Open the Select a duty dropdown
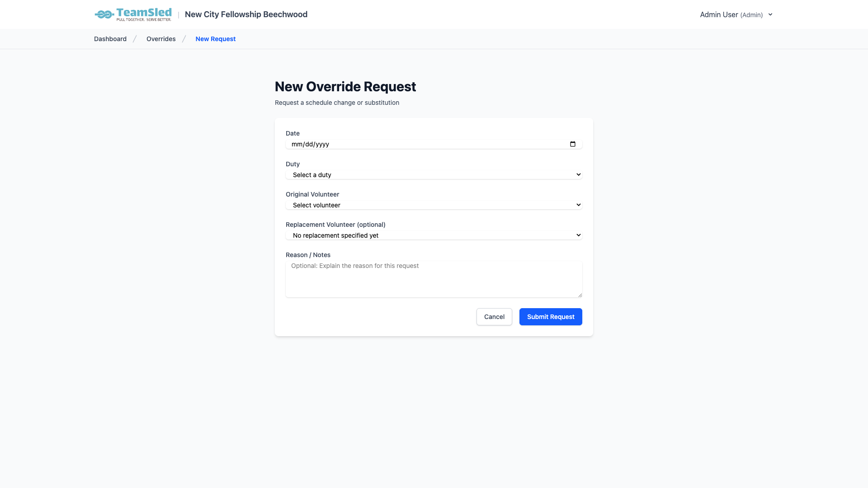This screenshot has width=868, height=488. 434,174
